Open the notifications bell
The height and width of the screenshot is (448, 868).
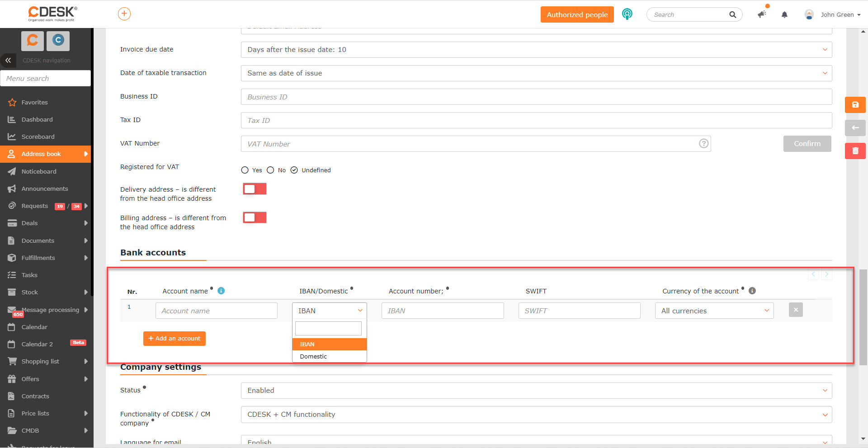click(784, 14)
